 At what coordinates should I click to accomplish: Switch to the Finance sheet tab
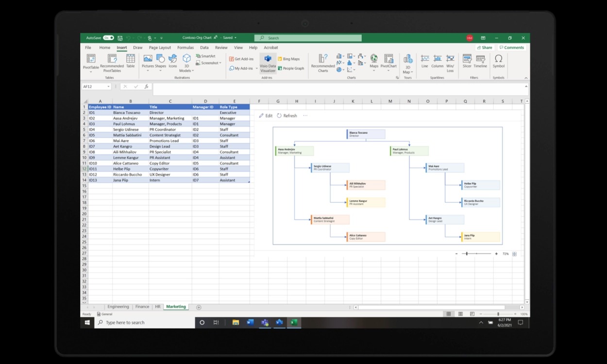(142, 307)
